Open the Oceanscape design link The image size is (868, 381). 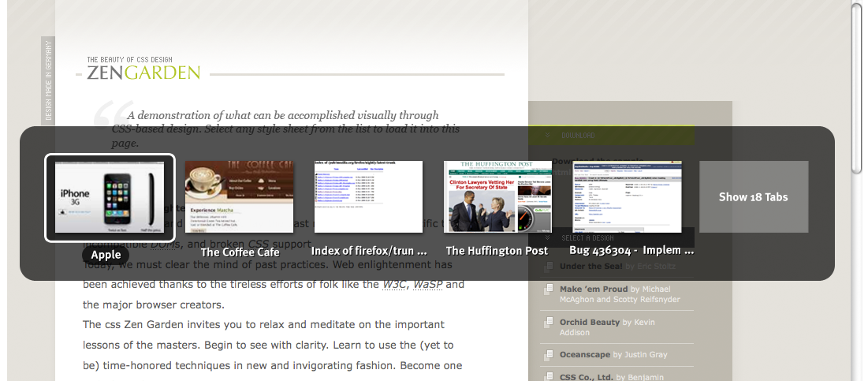click(584, 354)
